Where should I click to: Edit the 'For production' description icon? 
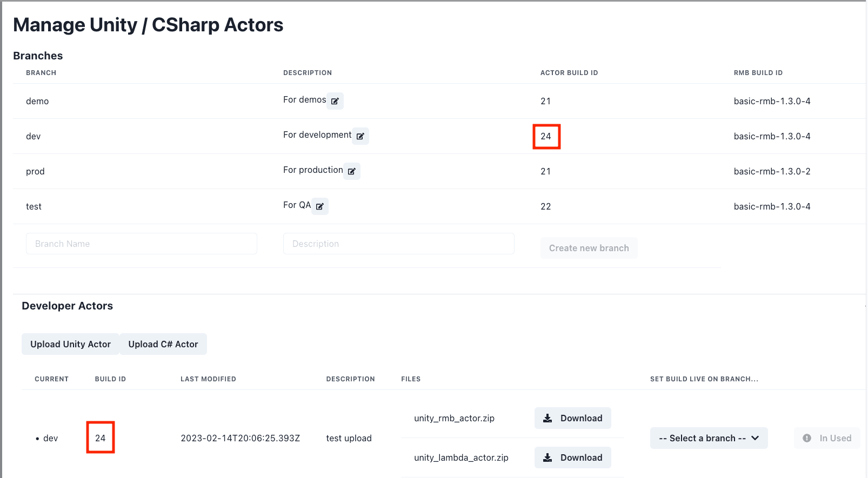coord(352,171)
